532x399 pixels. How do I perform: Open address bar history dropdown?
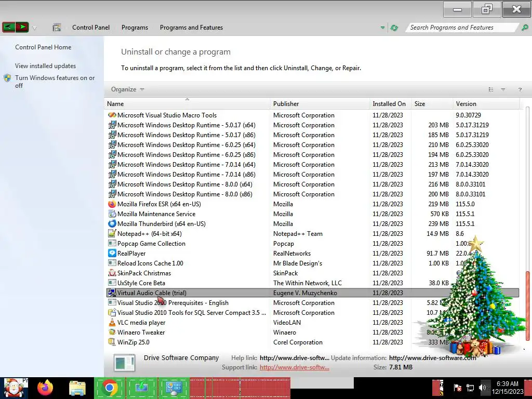pyautogui.click(x=382, y=28)
